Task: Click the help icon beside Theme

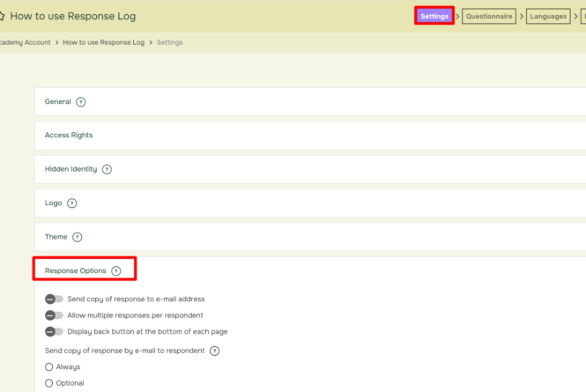Action: tap(77, 237)
